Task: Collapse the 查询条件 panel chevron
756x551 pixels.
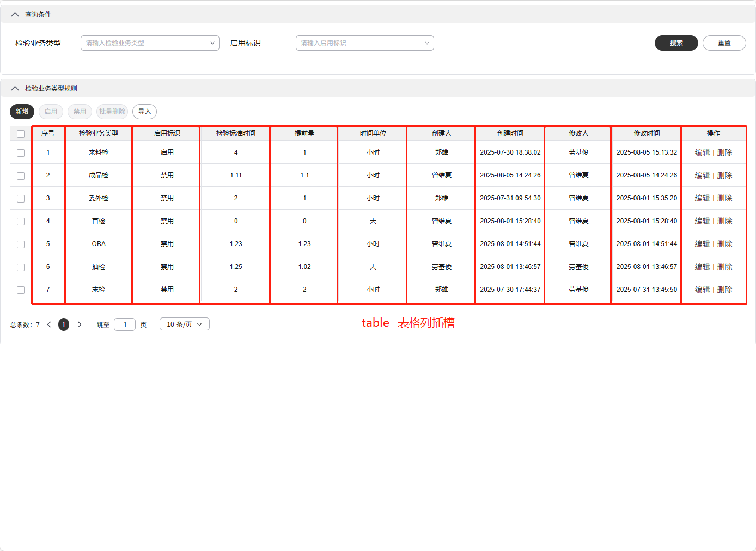Action: point(15,15)
